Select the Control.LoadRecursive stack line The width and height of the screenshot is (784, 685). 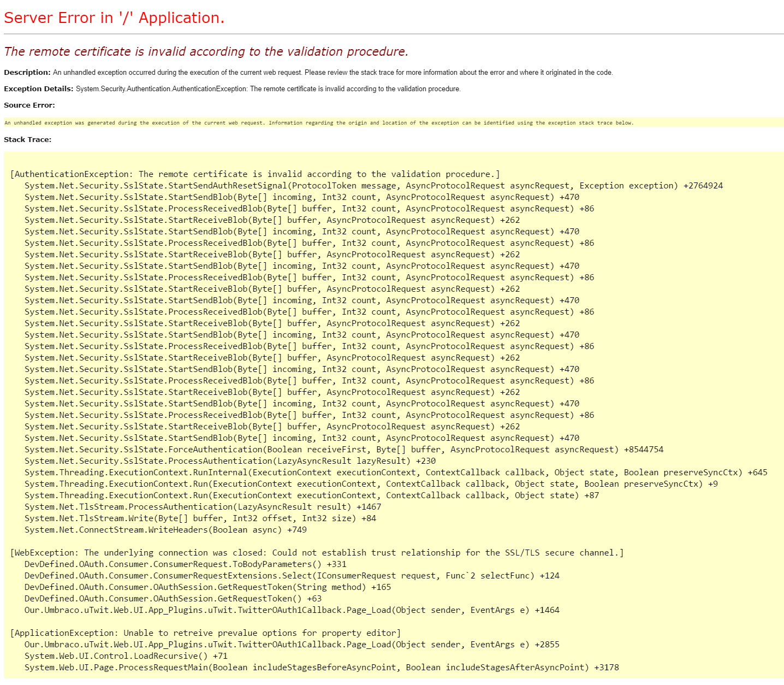coord(126,656)
